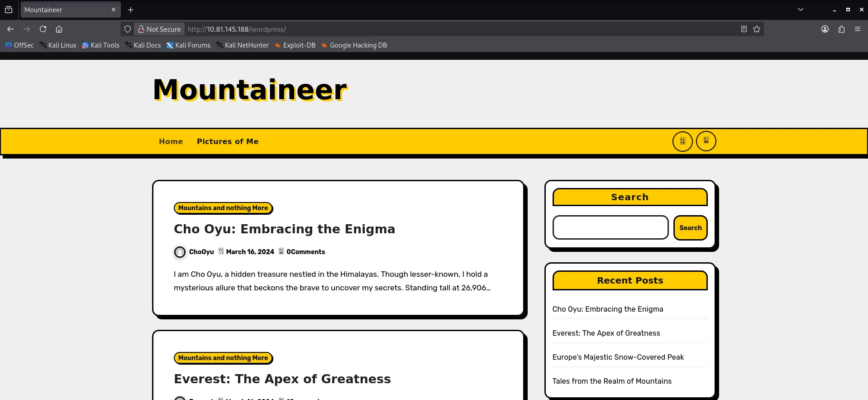Click the back navigation arrow
Image resolution: width=868 pixels, height=400 pixels.
click(x=10, y=29)
